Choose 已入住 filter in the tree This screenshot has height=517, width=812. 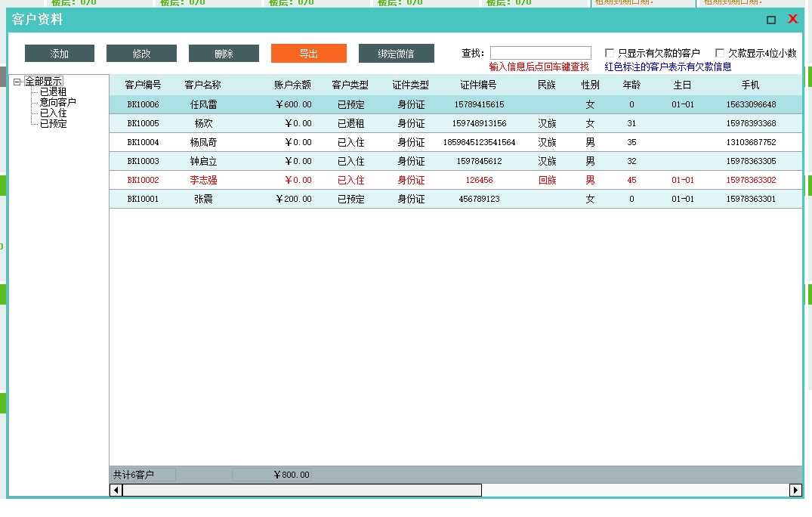53,113
